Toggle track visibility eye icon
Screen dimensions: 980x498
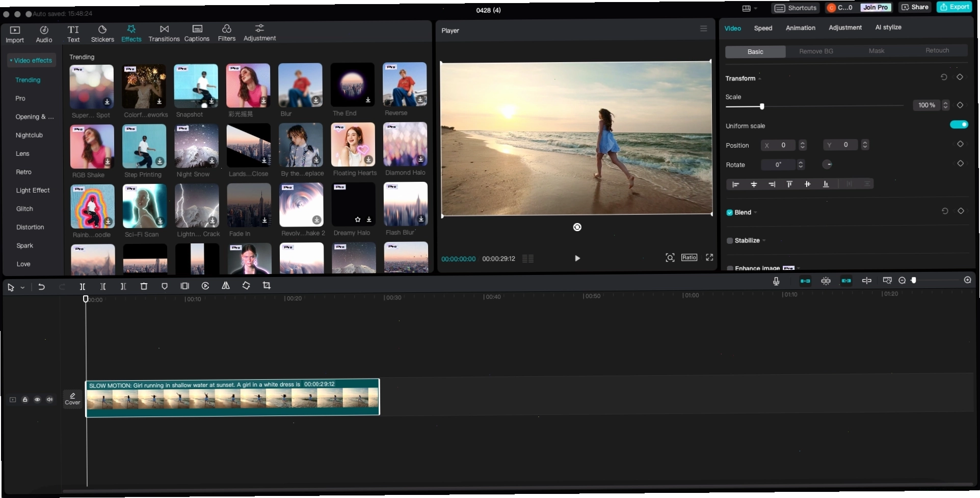[37, 400]
